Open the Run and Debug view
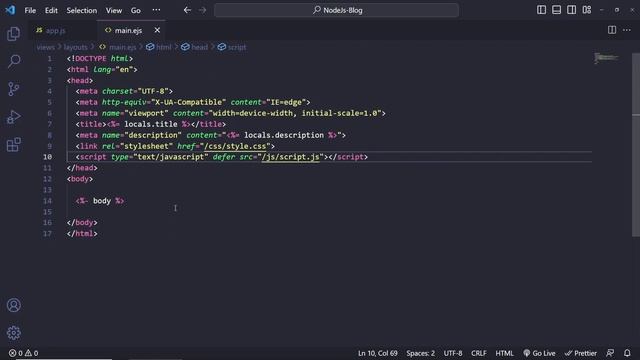 pyautogui.click(x=13, y=117)
